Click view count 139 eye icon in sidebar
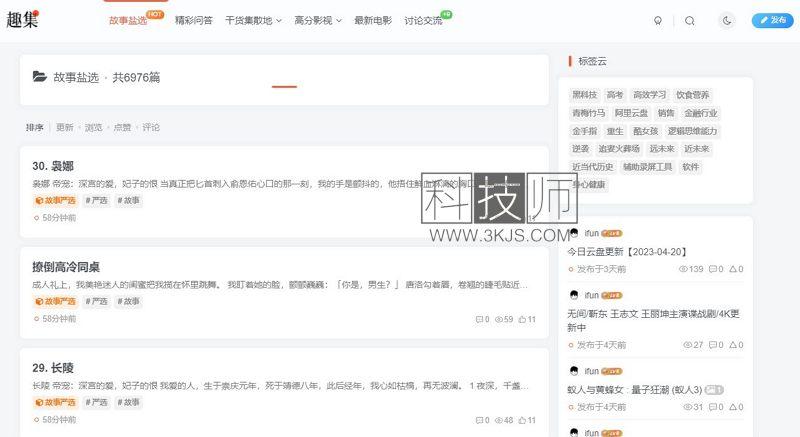The image size is (800, 437). tap(683, 269)
